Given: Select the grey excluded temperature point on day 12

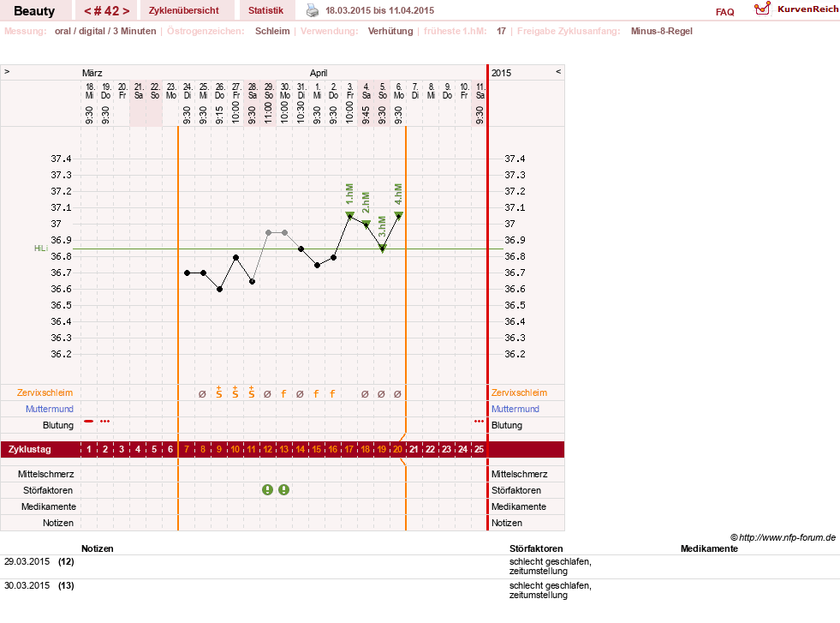Looking at the screenshot, I should (x=268, y=233).
